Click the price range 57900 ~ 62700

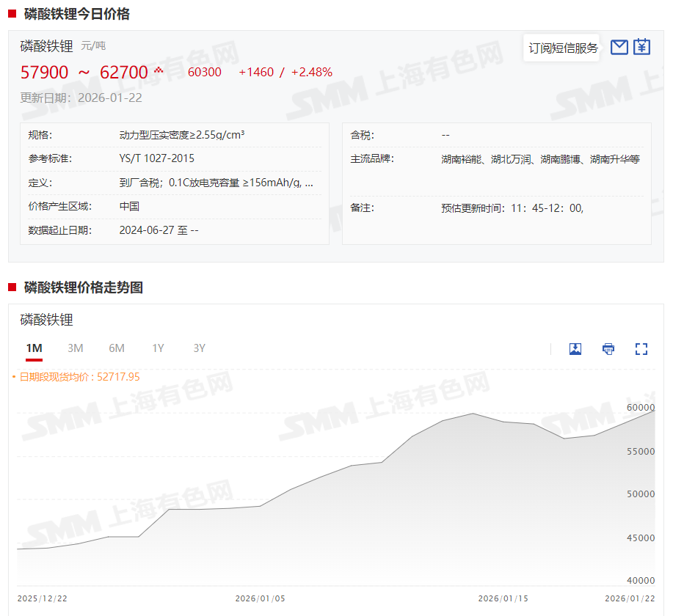tap(84, 73)
